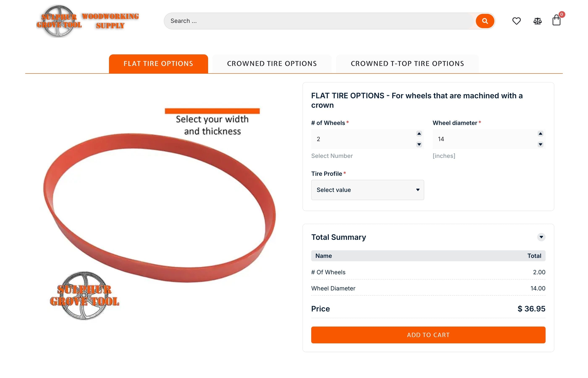Open the compare scales icon
Viewport: 588px width, 378px height.
click(x=537, y=21)
